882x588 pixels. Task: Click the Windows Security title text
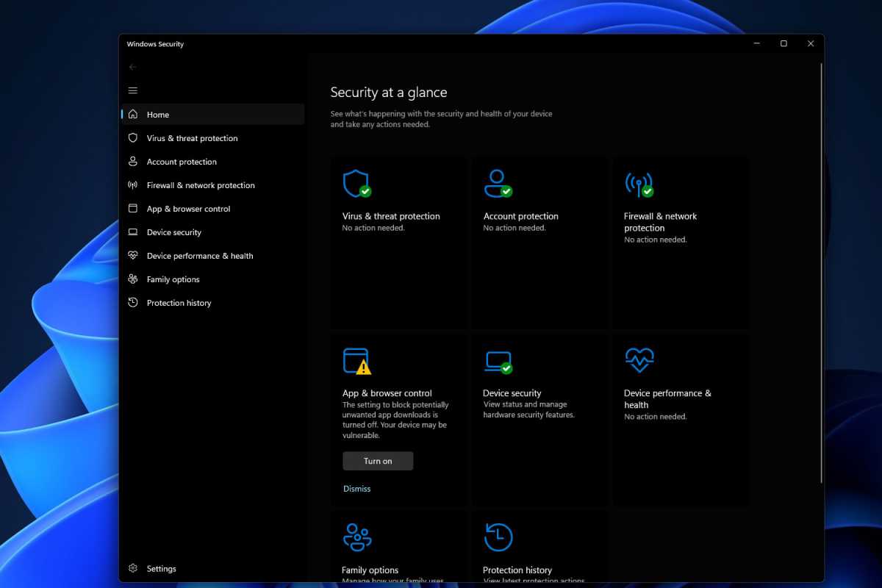(155, 44)
